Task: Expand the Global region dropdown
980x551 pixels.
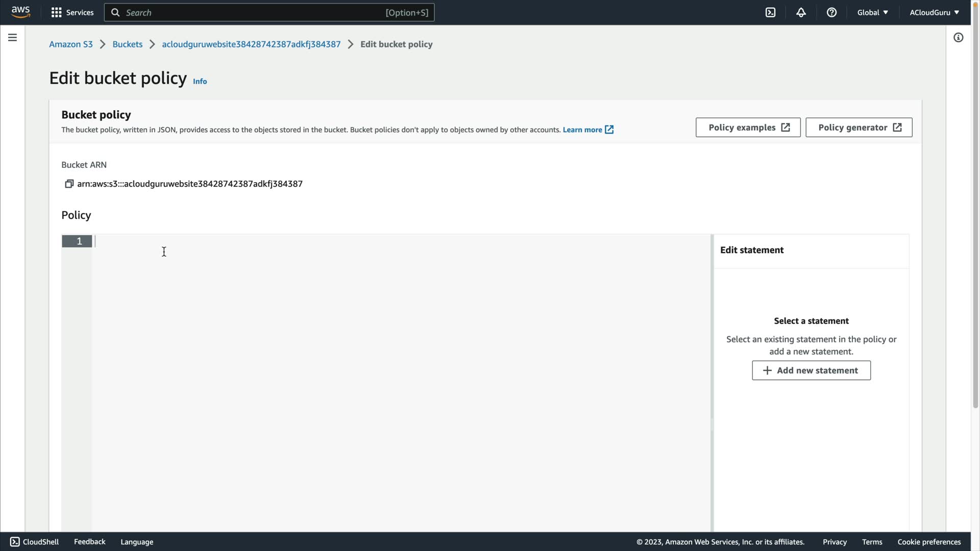Action: (872, 12)
